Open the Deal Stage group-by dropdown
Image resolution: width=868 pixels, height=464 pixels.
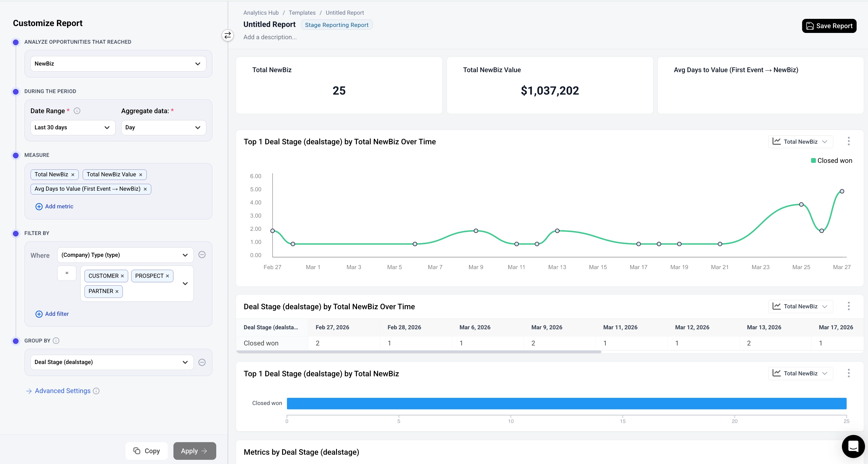111,362
